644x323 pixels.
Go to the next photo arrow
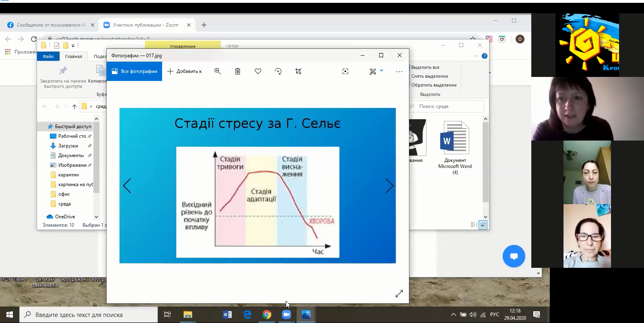click(x=389, y=186)
